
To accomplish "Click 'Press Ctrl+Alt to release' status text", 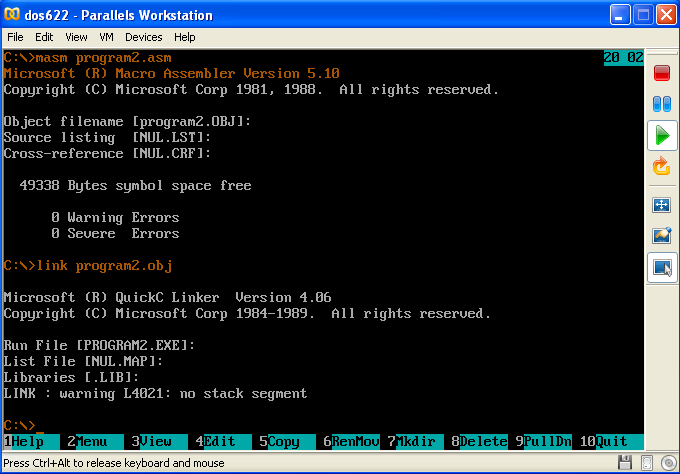I will point(114,463).
